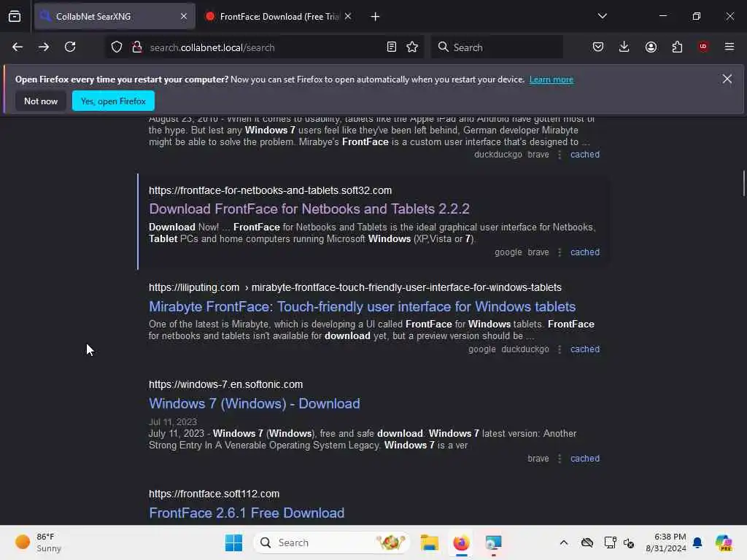Click Firefox icon in taskbar

(x=461, y=542)
